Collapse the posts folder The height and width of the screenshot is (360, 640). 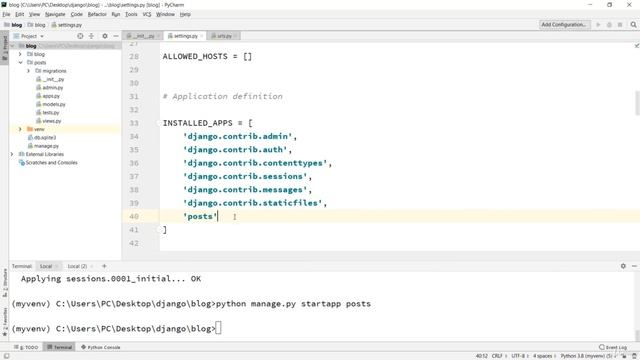[x=20, y=62]
